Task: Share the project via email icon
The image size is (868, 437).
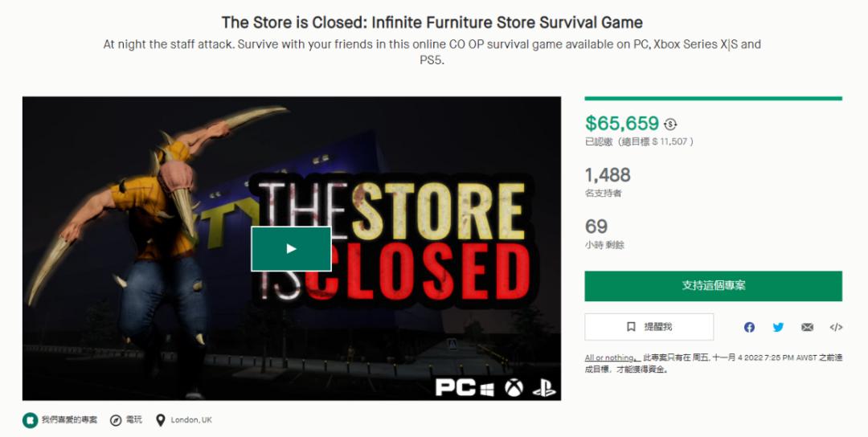Action: 807,327
